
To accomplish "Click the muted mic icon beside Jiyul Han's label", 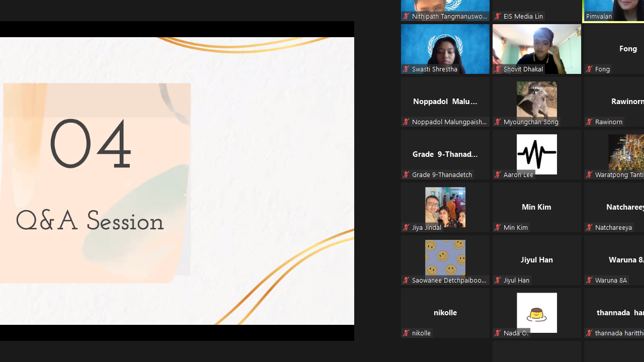I will click(498, 281).
